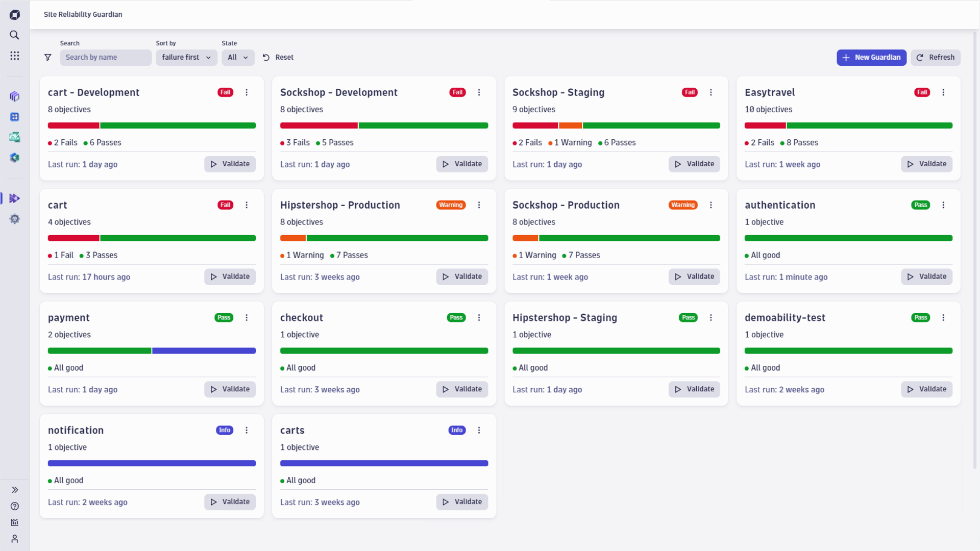Open the apps grid launcher icon
980x551 pixels.
click(14, 56)
